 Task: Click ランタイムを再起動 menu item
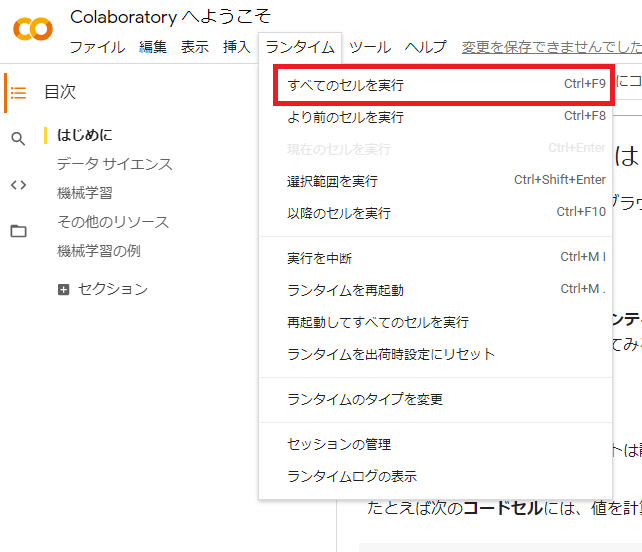pyautogui.click(x=345, y=290)
